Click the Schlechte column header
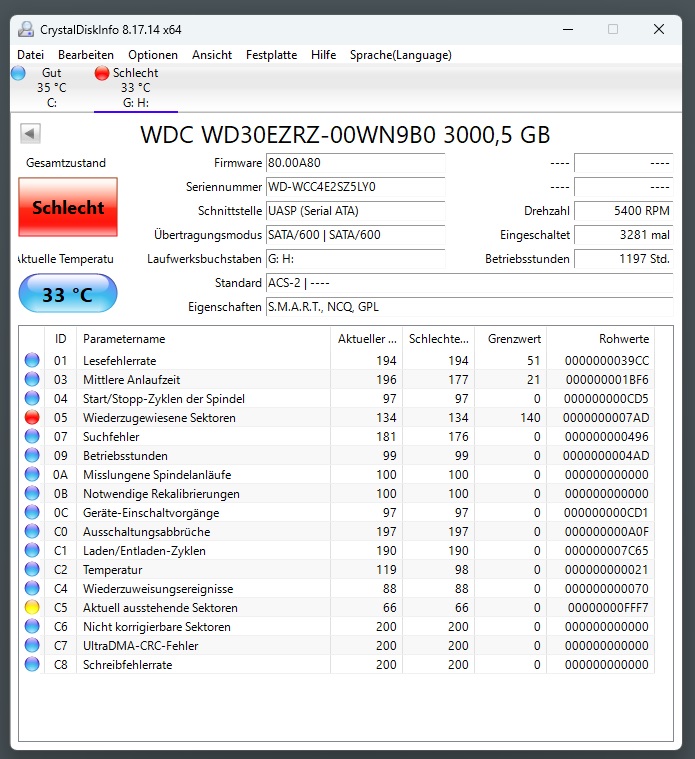695x759 pixels. 439,339
